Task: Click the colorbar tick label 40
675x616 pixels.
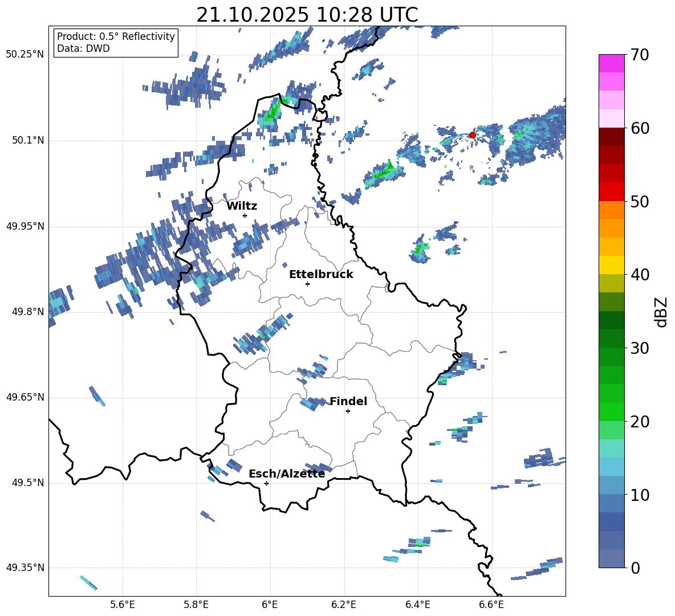Action: (x=640, y=275)
